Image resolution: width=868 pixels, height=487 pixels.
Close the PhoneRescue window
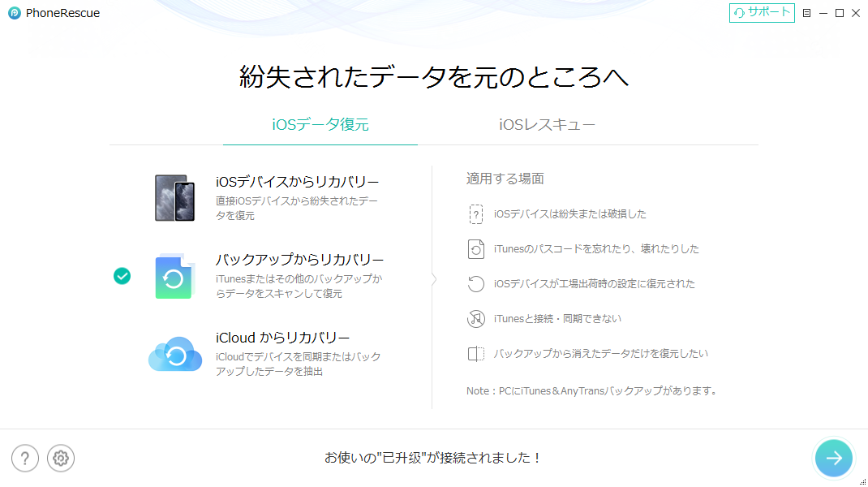856,13
